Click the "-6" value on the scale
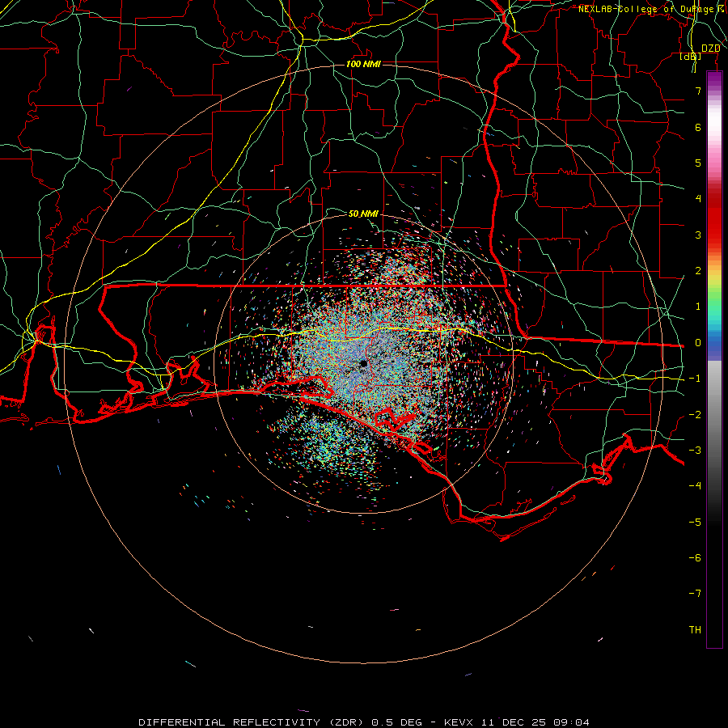The height and width of the screenshot is (728, 728). [695, 558]
